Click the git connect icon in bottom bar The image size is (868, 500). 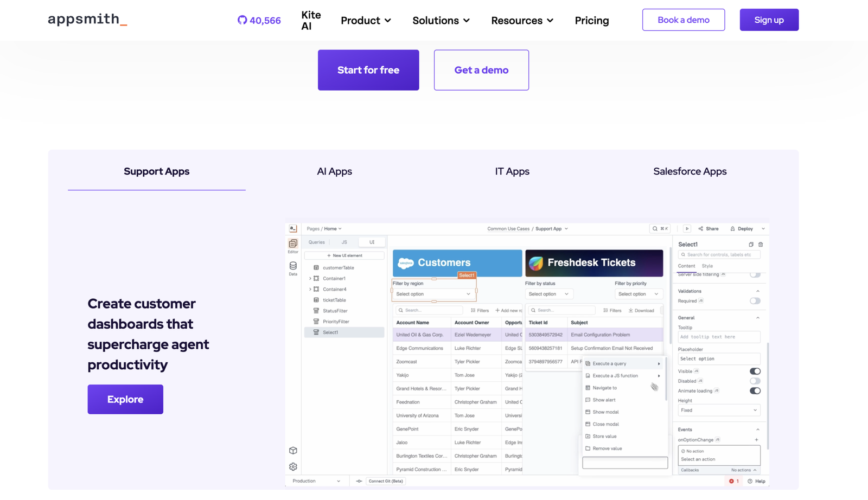tap(359, 481)
